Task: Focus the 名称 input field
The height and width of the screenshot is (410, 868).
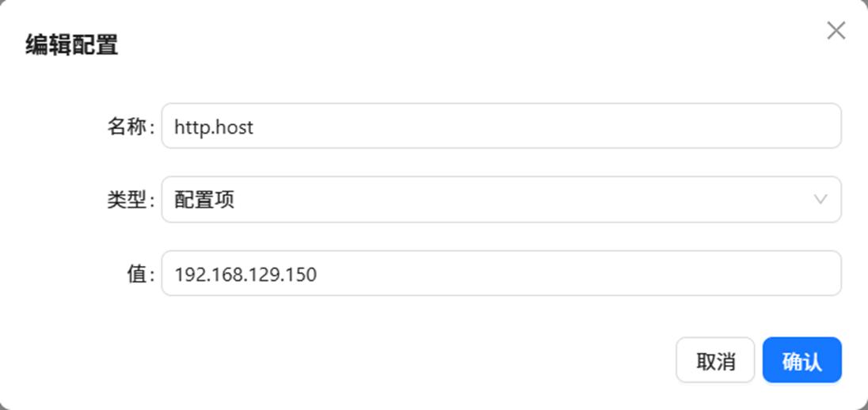Action: pos(501,126)
